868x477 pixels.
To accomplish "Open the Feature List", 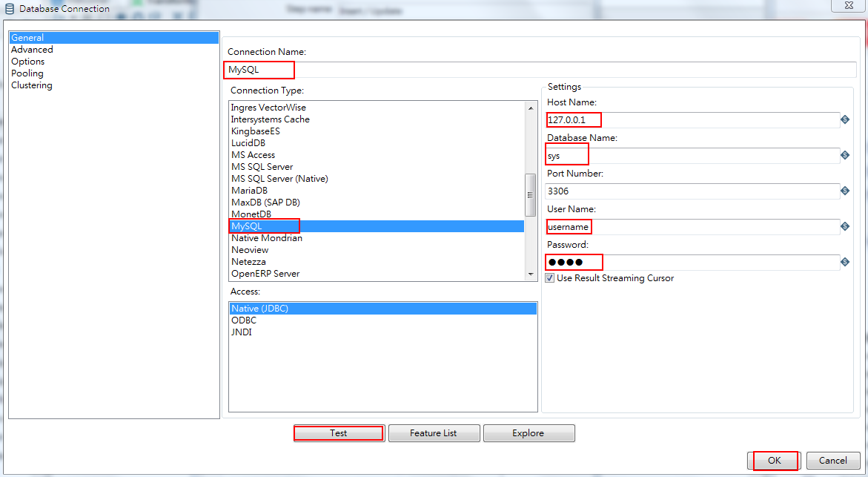I will (434, 432).
